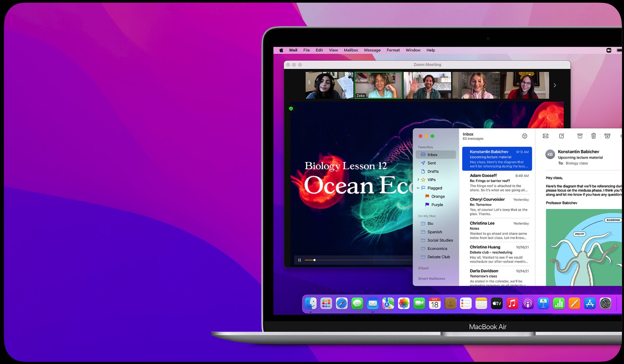Screen dimensions: 624x364
Task: Open Calendar showing Oct 18 in Dock
Action: coord(435,303)
